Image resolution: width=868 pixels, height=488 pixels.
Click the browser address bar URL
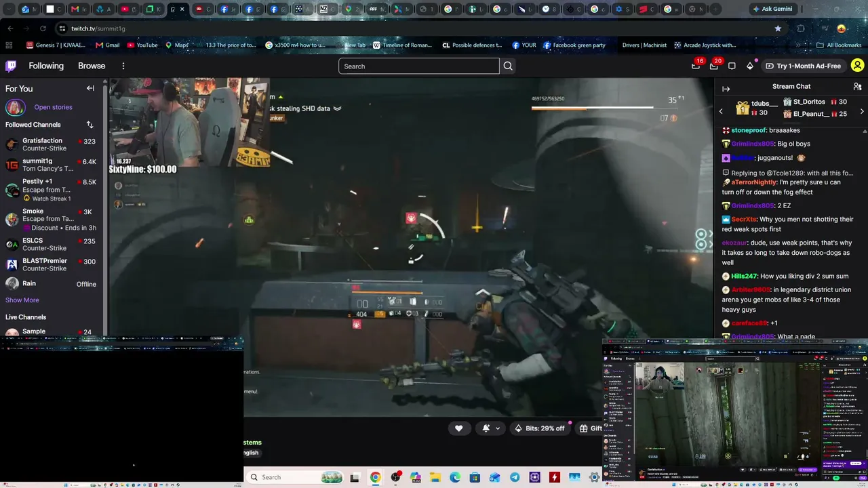click(x=98, y=28)
